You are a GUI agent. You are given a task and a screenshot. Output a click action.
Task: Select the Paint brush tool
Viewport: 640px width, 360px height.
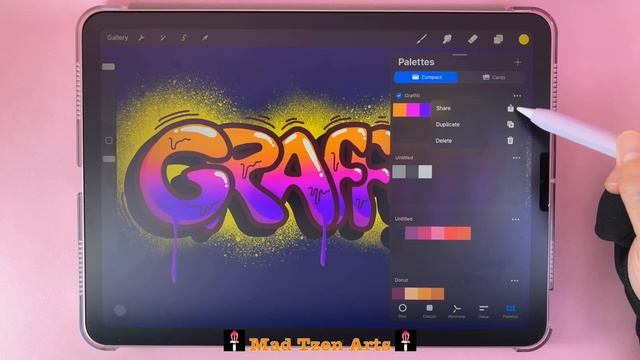click(422, 39)
